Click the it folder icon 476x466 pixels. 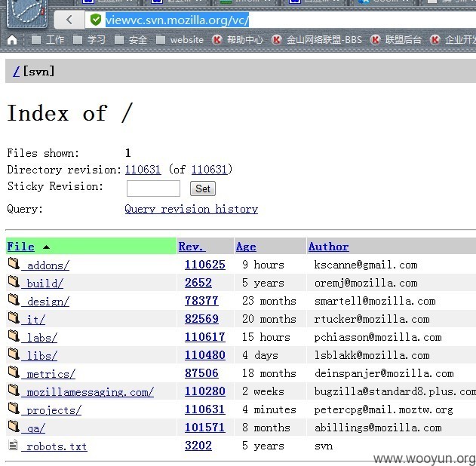click(x=14, y=317)
